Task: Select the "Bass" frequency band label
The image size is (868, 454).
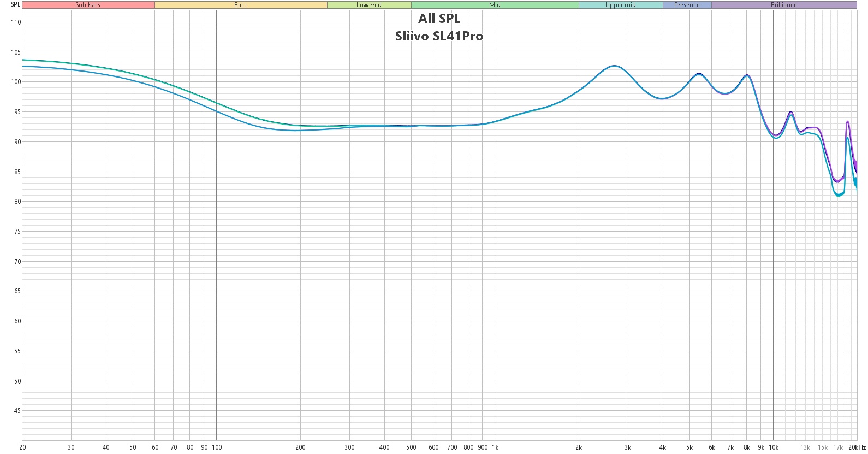Action: tap(241, 5)
